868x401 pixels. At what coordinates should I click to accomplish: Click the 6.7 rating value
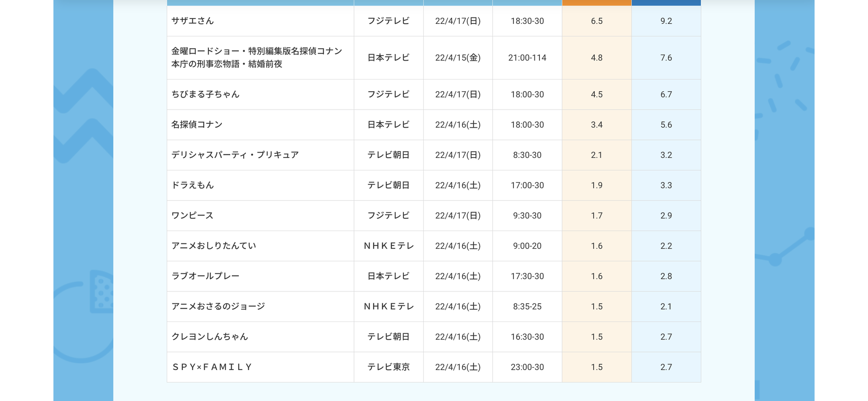click(666, 94)
